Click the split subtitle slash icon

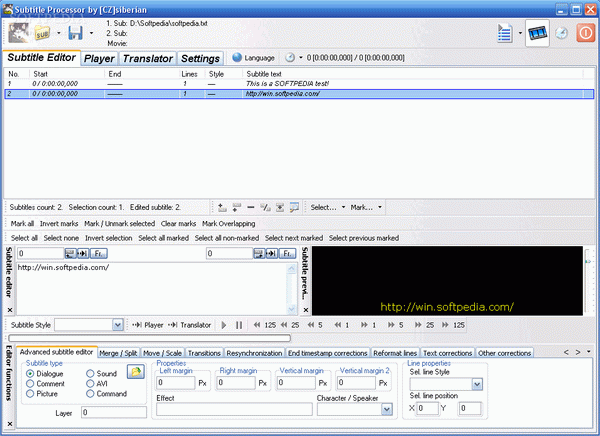[x=265, y=207]
